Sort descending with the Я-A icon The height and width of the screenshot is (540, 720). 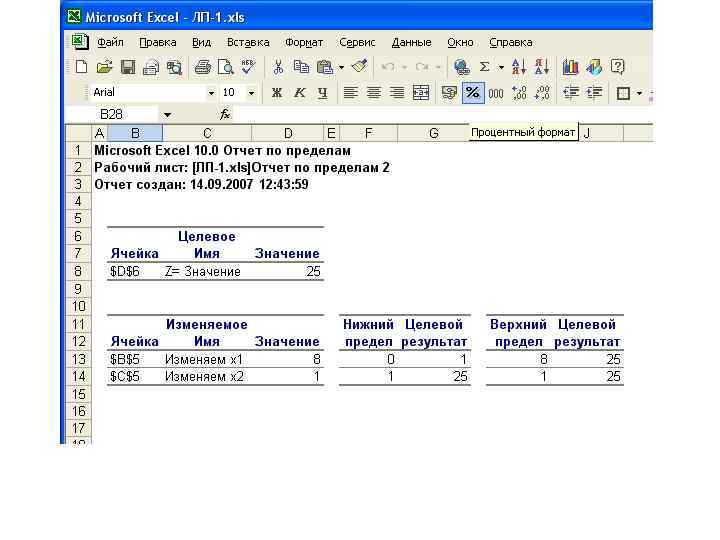[x=542, y=67]
